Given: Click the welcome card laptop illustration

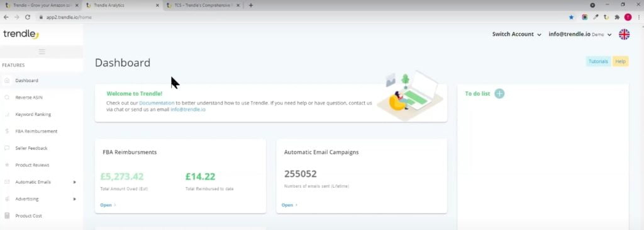Looking at the screenshot, I should point(410,95).
